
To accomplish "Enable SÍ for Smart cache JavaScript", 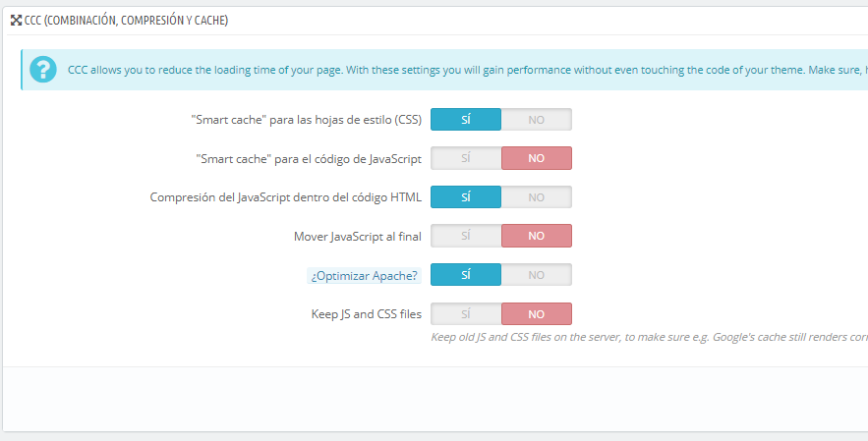I will (466, 158).
